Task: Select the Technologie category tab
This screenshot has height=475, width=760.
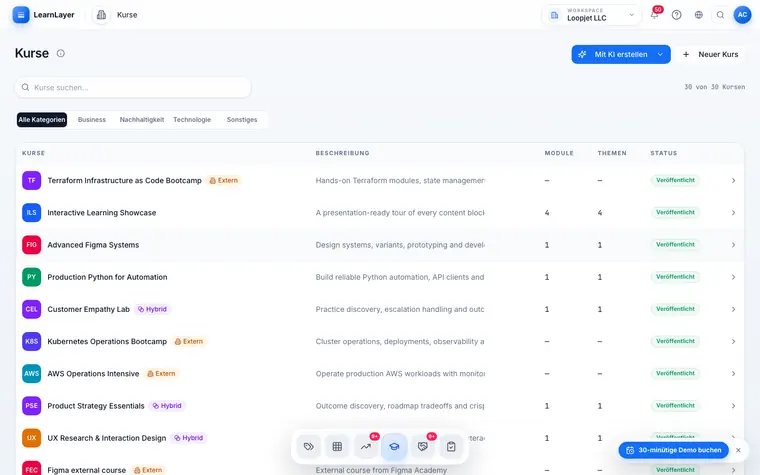Action: (192, 120)
